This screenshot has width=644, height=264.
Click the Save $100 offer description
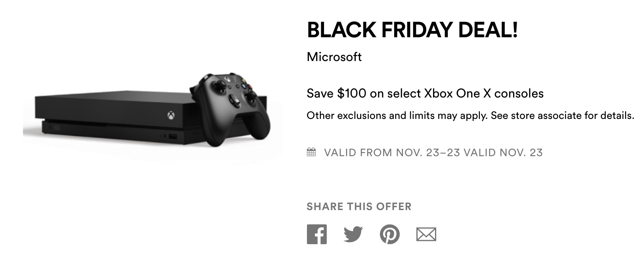[x=425, y=94]
